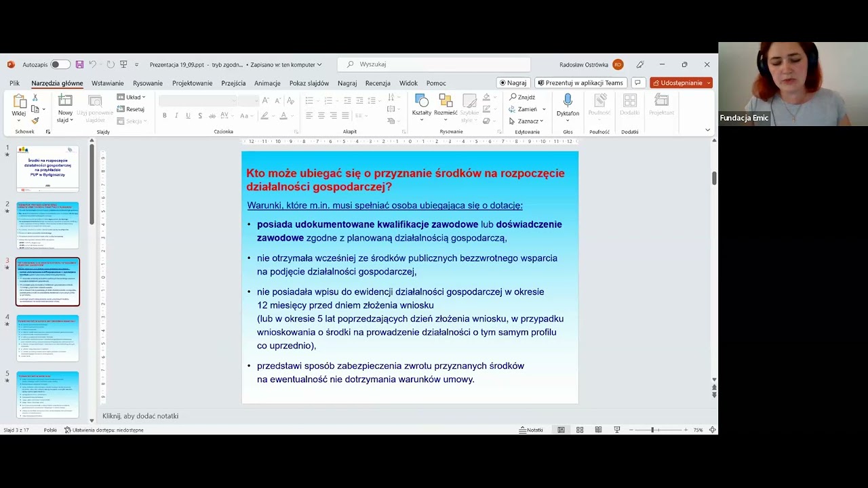
Task: Open the comments speech bubble icon
Action: coord(637,83)
